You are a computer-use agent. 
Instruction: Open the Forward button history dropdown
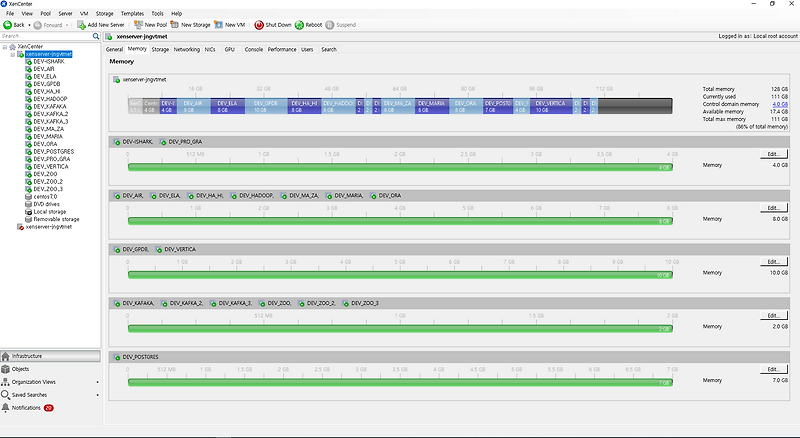tap(67, 25)
